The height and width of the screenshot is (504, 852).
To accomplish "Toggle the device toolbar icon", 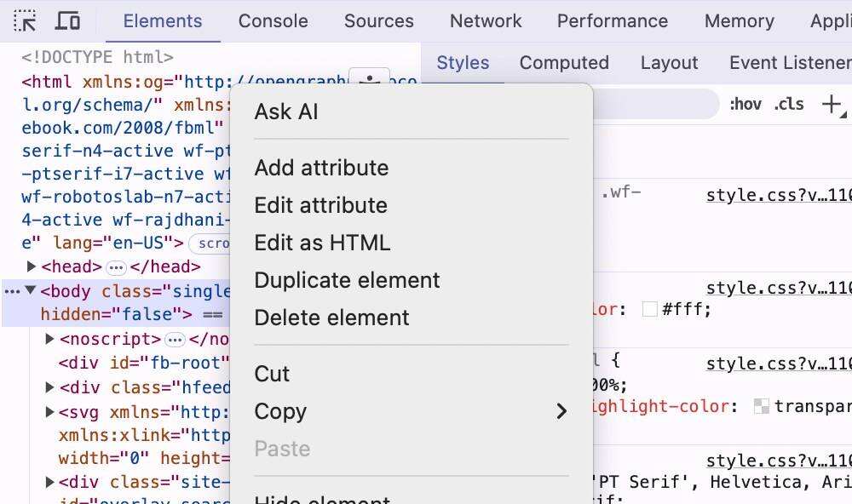I will tap(68, 20).
